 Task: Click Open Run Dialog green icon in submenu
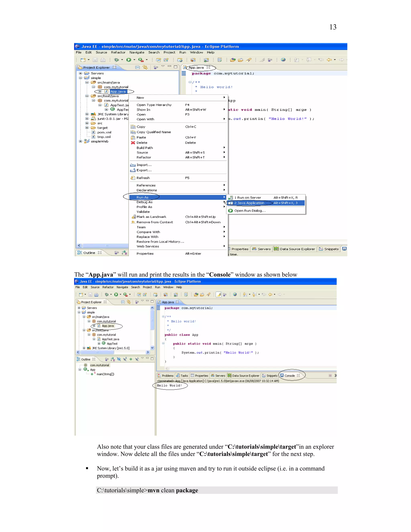point(231,211)
